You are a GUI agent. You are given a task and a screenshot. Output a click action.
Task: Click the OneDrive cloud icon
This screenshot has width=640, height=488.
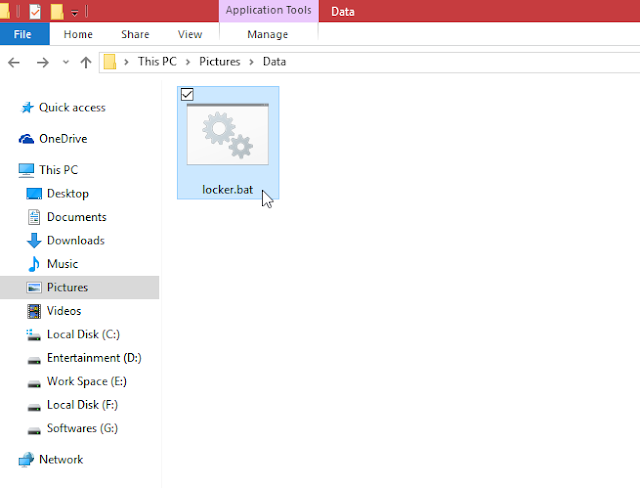26,139
